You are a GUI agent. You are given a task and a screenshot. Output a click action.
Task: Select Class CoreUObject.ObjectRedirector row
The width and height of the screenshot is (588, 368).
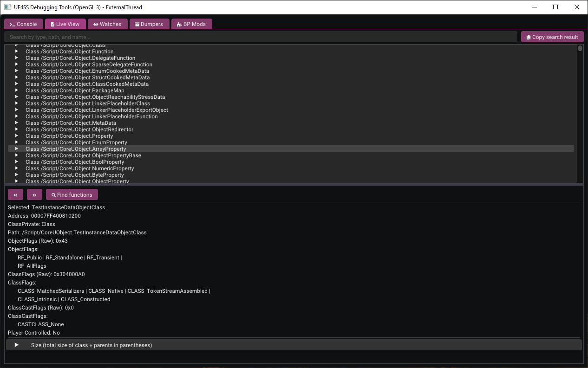pyautogui.click(x=291, y=129)
